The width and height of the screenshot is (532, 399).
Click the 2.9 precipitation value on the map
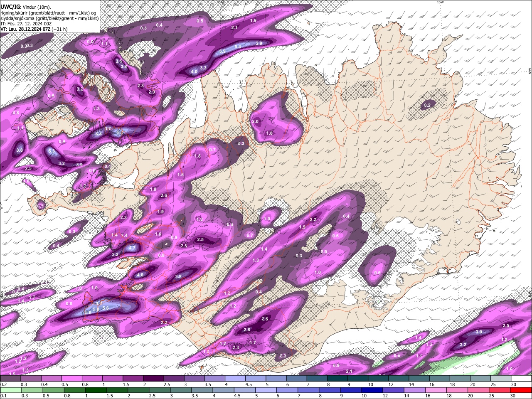[x=152, y=92]
